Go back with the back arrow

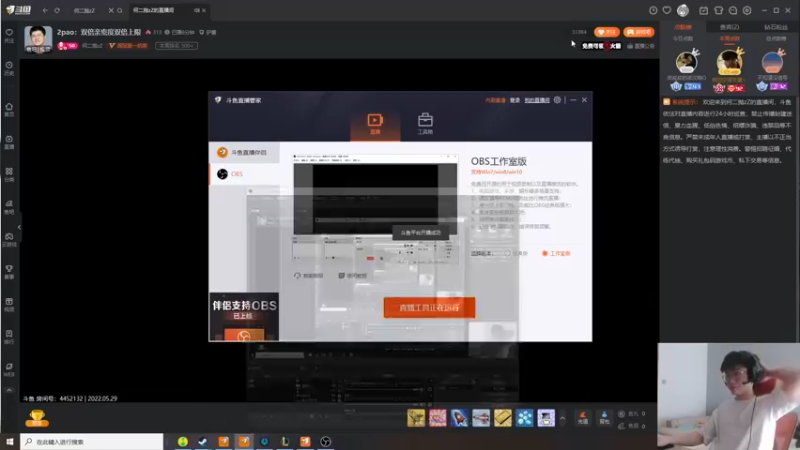[x=45, y=10]
